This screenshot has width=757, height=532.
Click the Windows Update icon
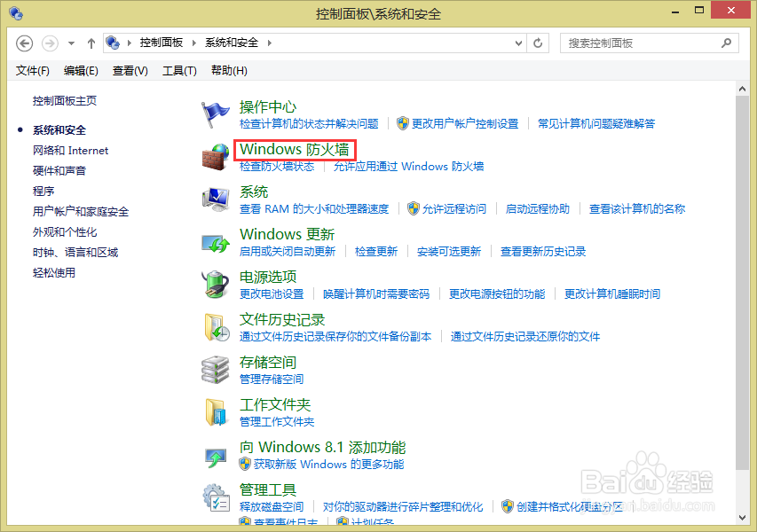click(x=216, y=244)
